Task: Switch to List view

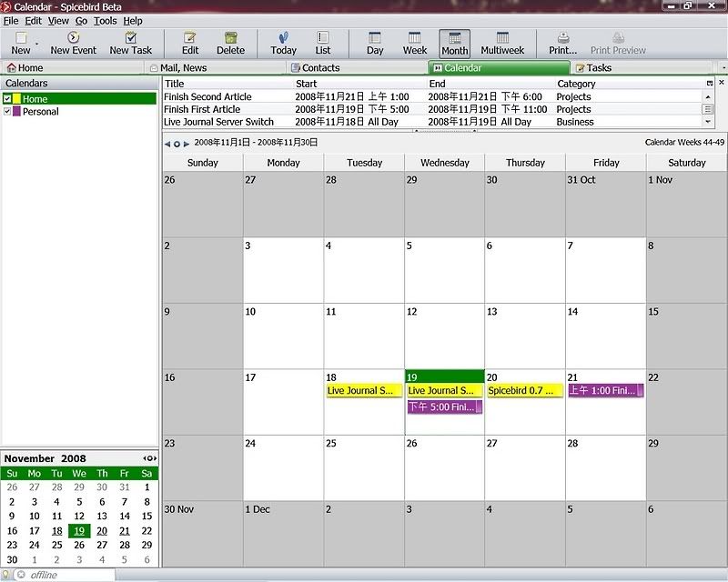Action: point(323,43)
